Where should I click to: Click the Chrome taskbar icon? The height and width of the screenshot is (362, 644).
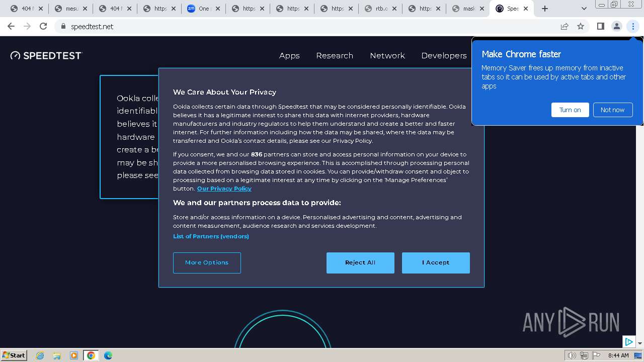tap(91, 355)
